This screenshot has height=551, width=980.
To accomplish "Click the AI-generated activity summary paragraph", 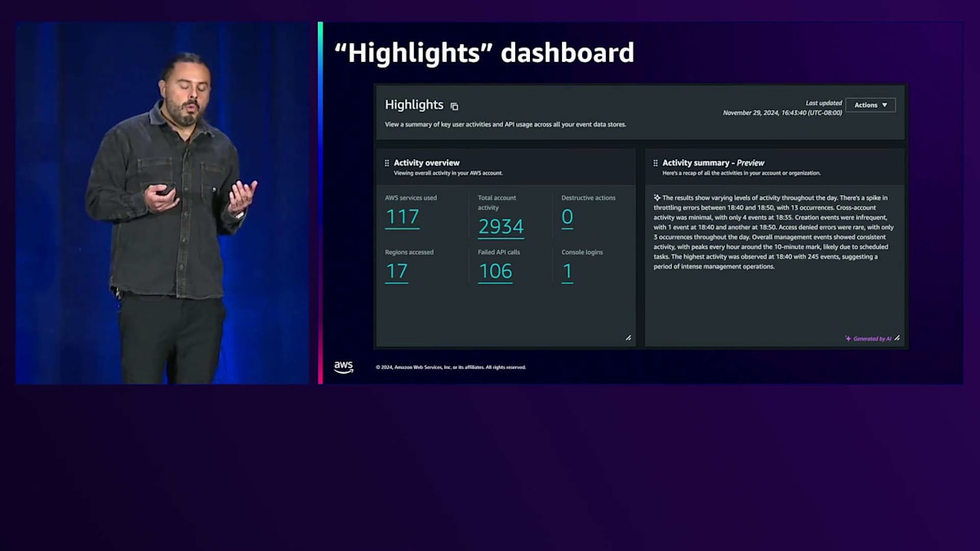I will [773, 232].
